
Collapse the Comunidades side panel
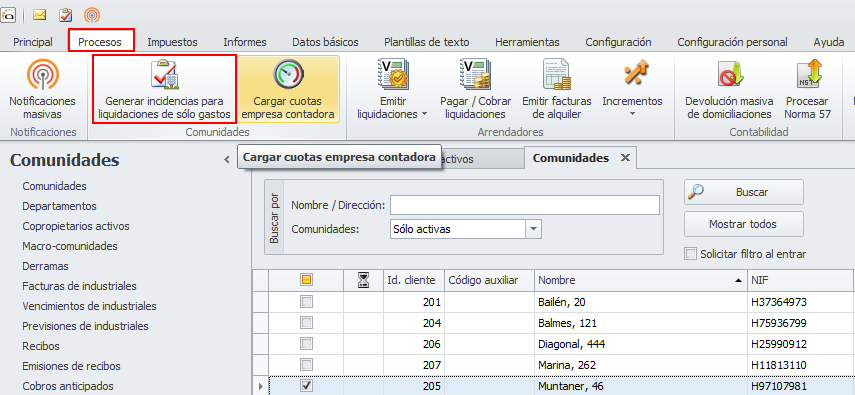coord(227,160)
